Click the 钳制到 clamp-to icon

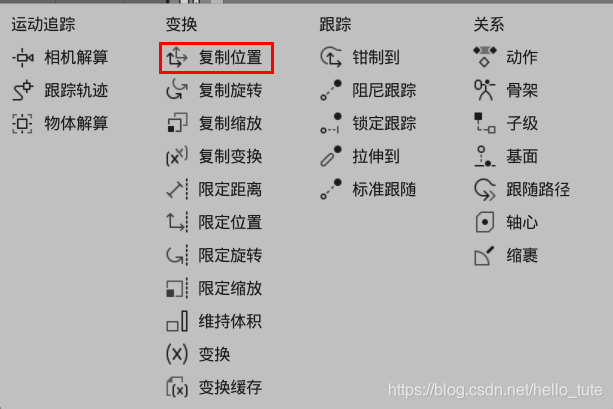[x=331, y=58]
